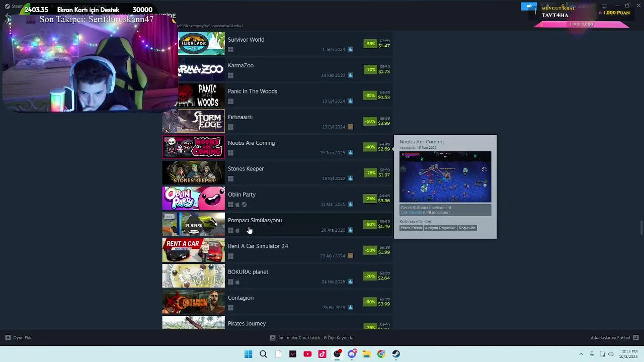Click the -40% discount on Noobs Are Coming

[370, 147]
